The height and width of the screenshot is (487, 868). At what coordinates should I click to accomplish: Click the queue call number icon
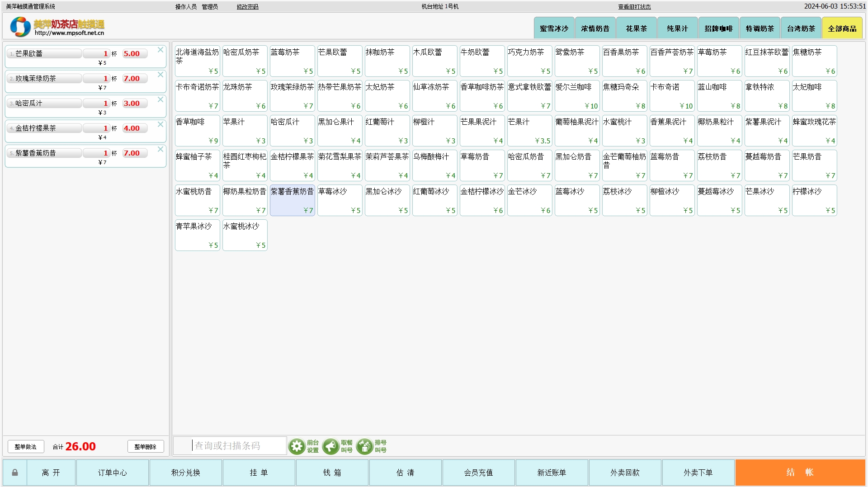pos(364,446)
